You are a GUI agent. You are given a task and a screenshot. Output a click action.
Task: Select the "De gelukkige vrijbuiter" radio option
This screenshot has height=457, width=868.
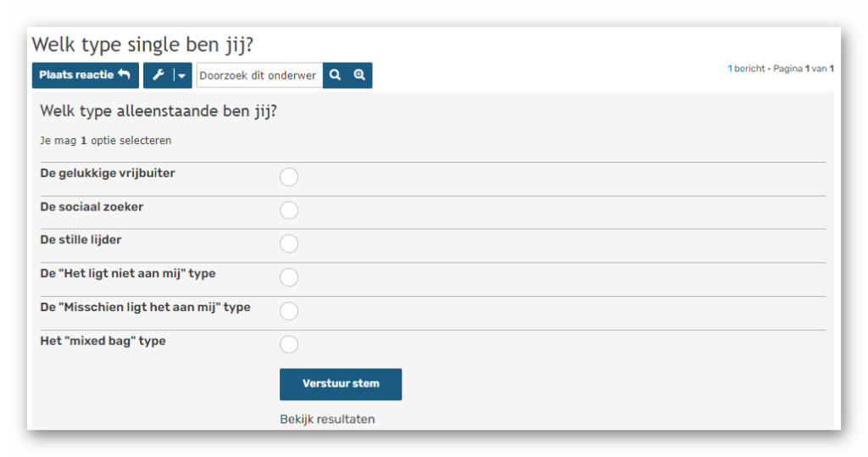pos(289,177)
